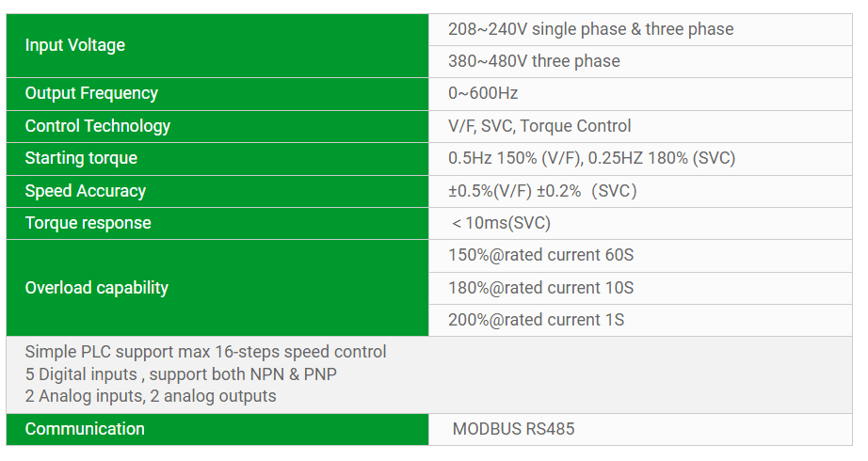Viewport: 868px width, 461px height.
Task: Click the Control Technology label
Action: coord(98,126)
